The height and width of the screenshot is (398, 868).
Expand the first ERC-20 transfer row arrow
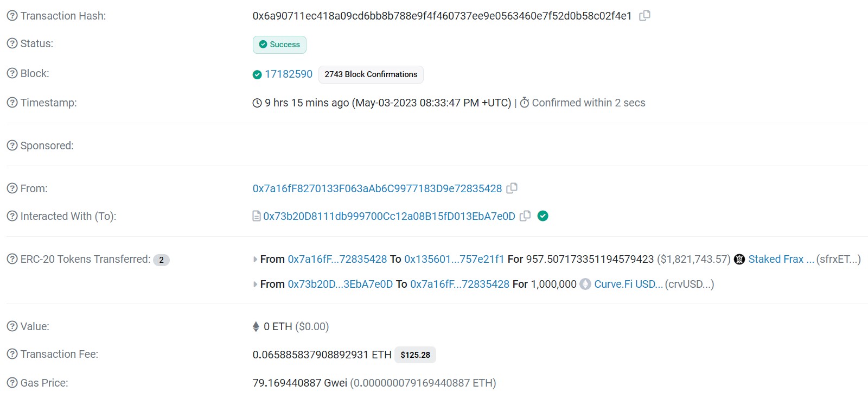click(255, 259)
